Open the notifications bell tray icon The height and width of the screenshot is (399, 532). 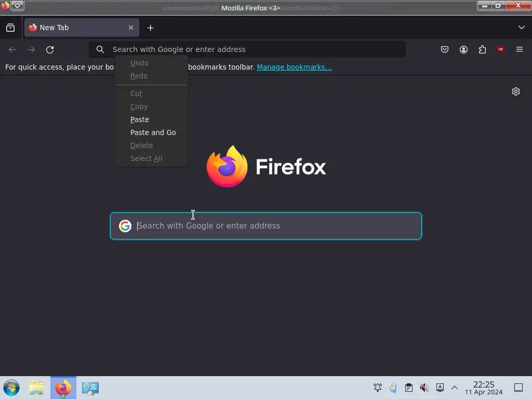(378, 388)
